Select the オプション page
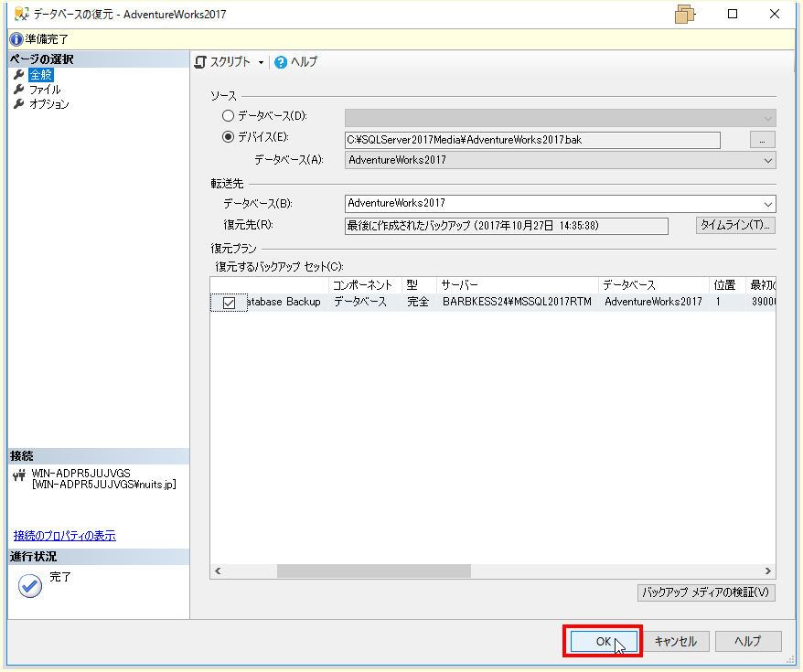 (x=48, y=104)
